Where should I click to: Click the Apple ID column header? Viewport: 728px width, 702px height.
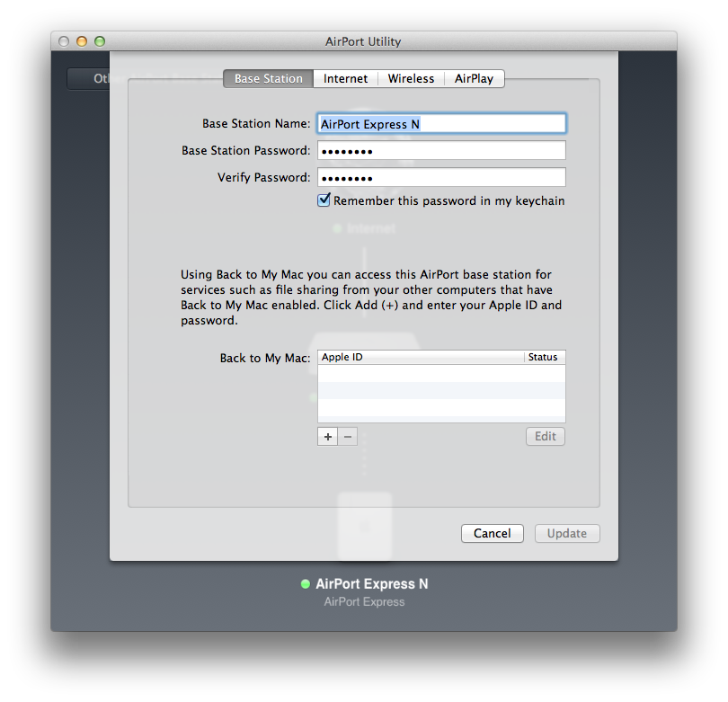(x=422, y=357)
